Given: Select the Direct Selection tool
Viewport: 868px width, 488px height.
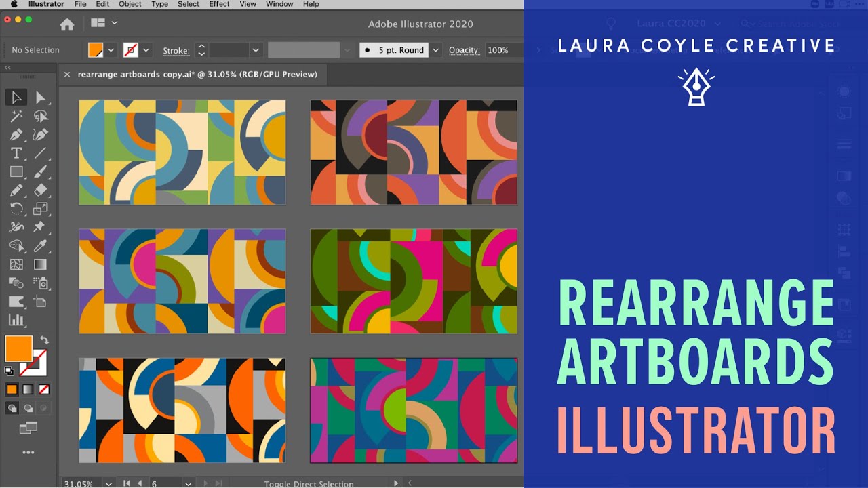Looking at the screenshot, I should [40, 98].
